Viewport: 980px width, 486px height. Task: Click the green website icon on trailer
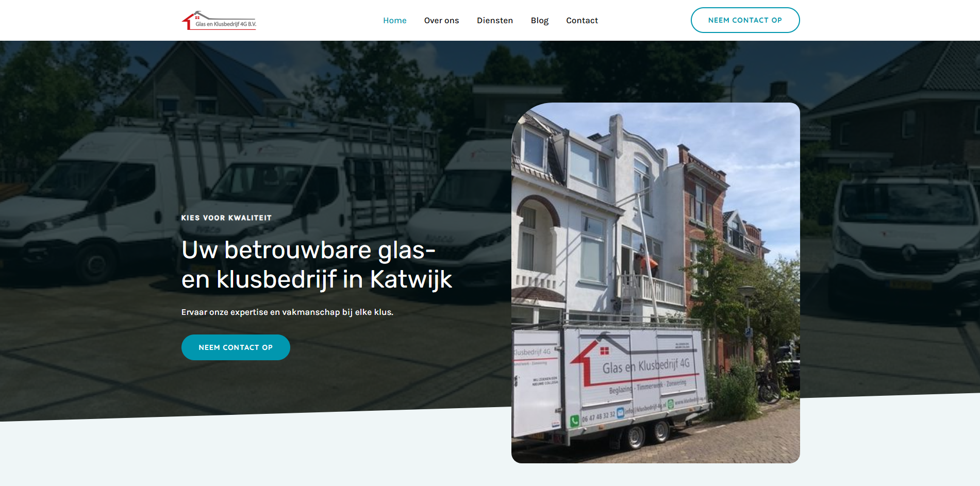[x=670, y=404]
